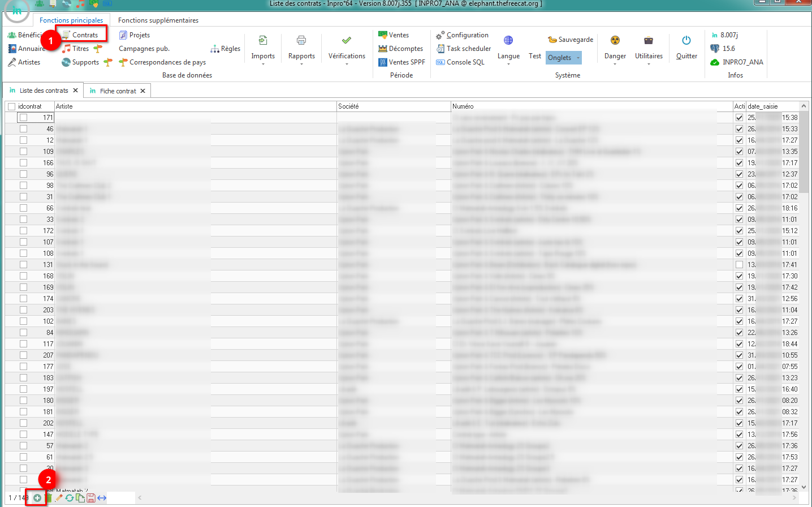This screenshot has width=812, height=507.
Task: Uncheck the Acti box on row 172
Action: [739, 231]
